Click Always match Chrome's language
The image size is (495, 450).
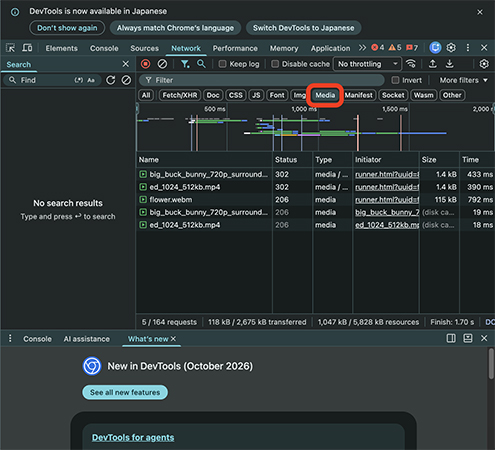(x=175, y=28)
